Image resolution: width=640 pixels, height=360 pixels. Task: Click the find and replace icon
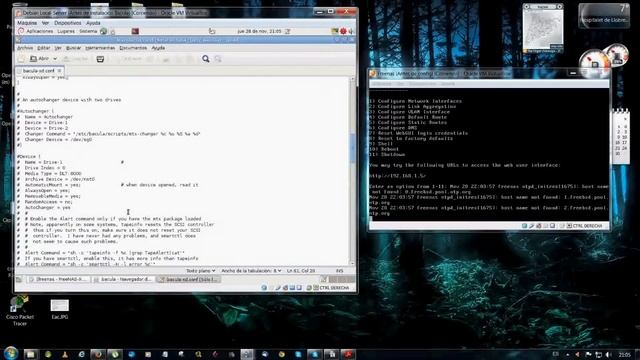point(218,59)
